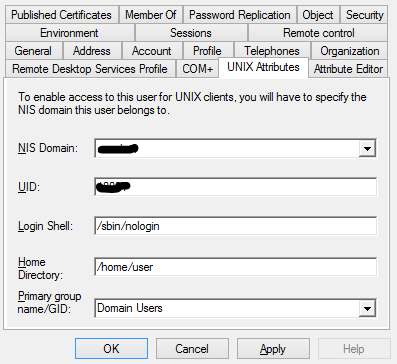
Task: Click the NIS domain instruction text
Action: point(192,103)
